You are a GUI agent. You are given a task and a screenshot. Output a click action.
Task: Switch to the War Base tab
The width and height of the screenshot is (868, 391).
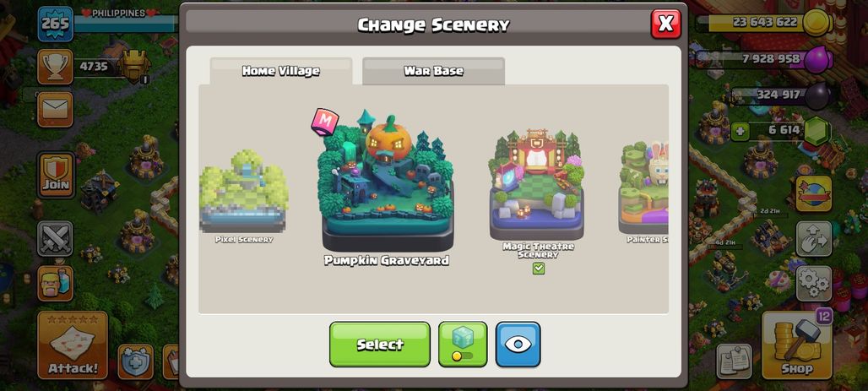pos(433,71)
